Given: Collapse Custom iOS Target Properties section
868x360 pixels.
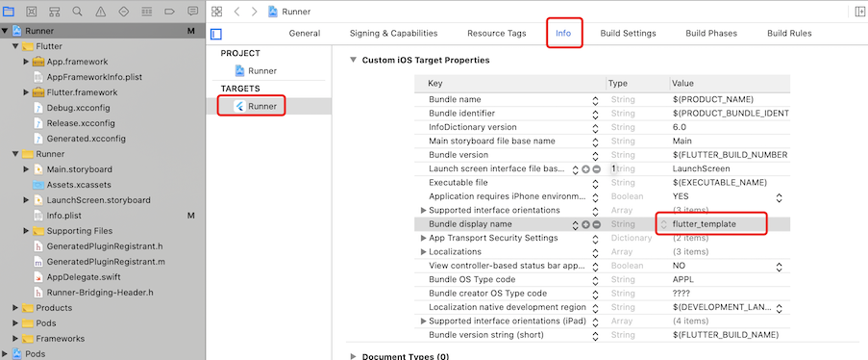Looking at the screenshot, I should 353,60.
